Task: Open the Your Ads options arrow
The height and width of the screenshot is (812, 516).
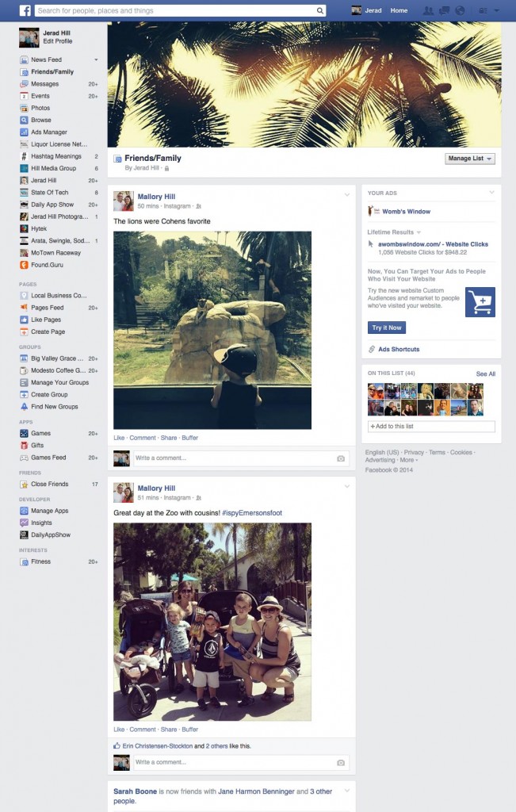Action: click(491, 193)
